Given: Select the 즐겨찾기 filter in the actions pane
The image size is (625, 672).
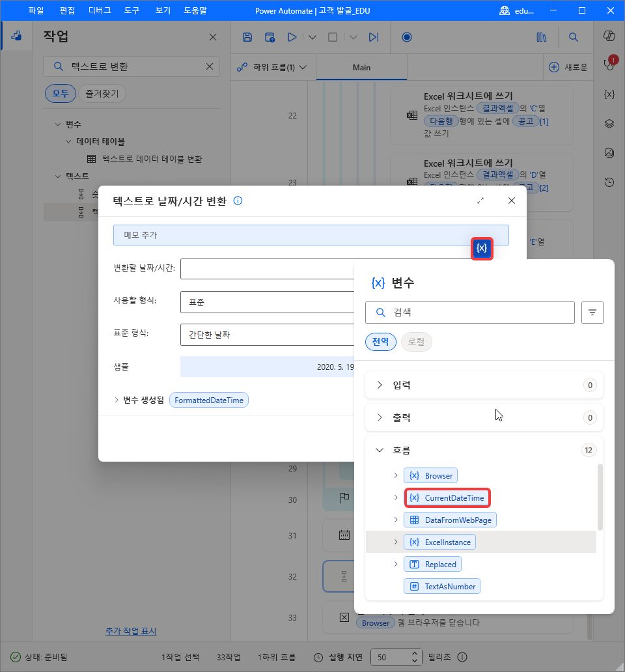Looking at the screenshot, I should [x=102, y=93].
